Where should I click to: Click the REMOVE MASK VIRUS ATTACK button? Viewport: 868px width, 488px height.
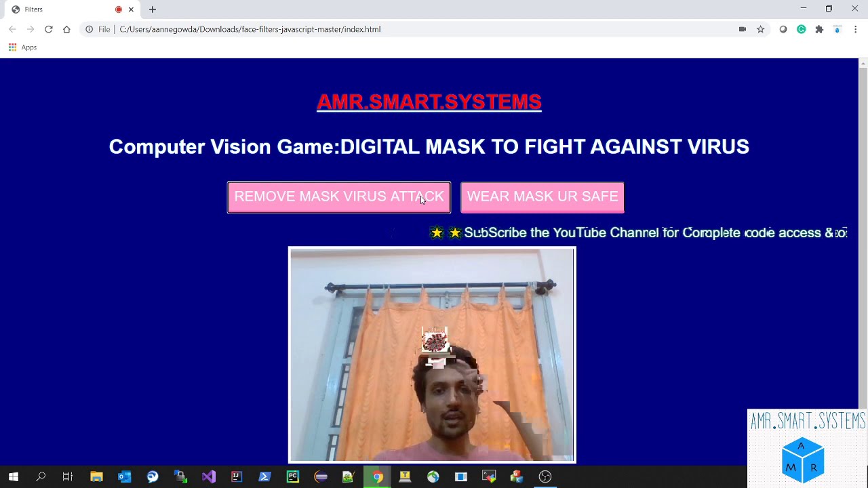[x=339, y=197]
